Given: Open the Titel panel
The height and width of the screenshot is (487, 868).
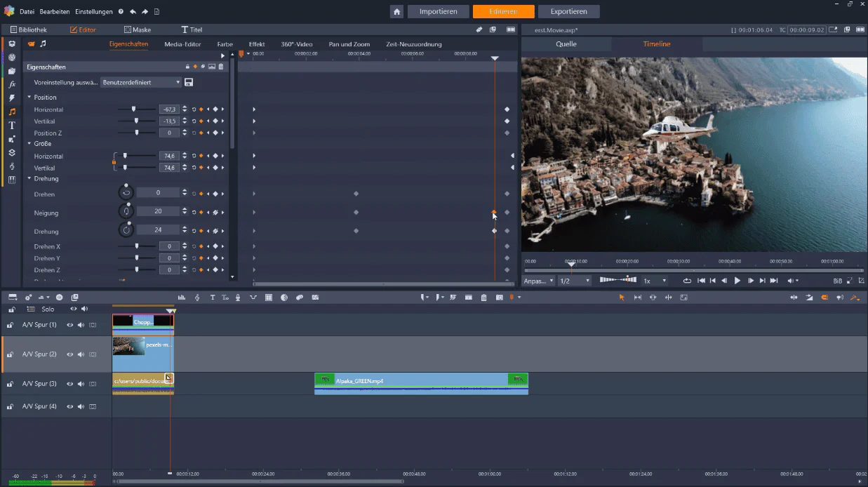Looking at the screenshot, I should click(192, 29).
